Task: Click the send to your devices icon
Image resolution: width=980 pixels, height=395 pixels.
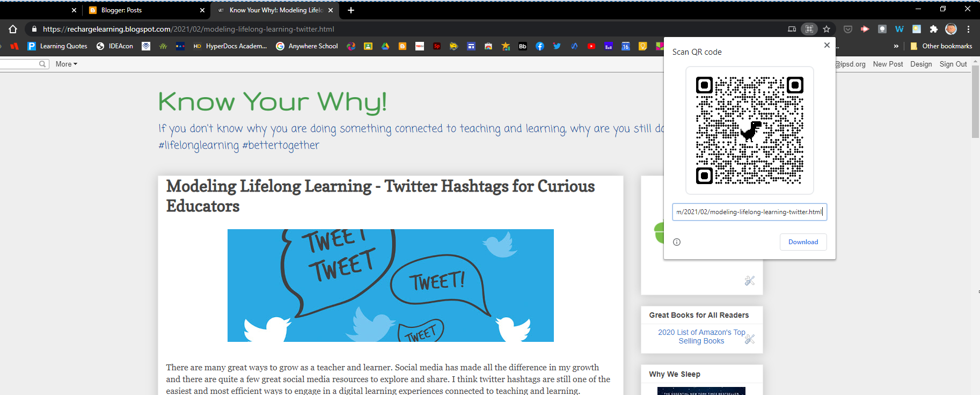Action: point(792,29)
